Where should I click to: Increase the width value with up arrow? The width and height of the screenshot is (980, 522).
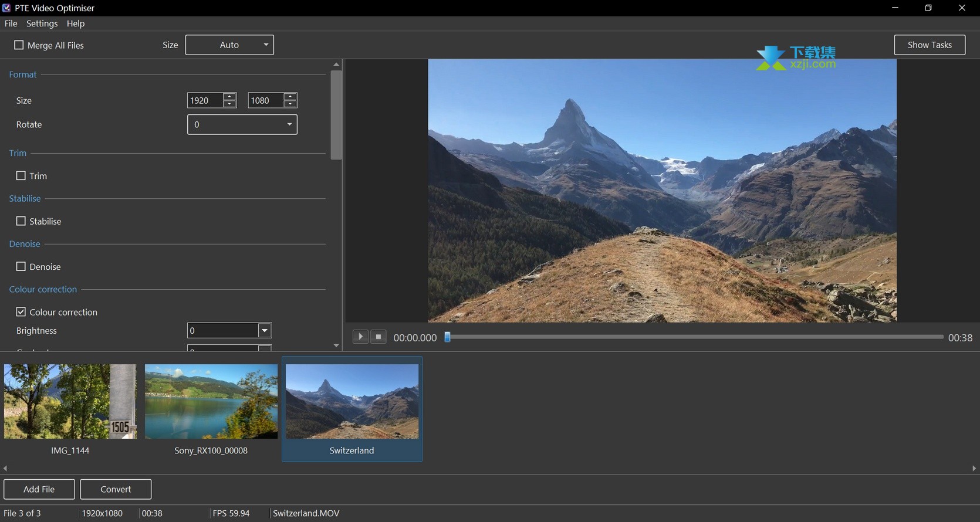pos(230,97)
